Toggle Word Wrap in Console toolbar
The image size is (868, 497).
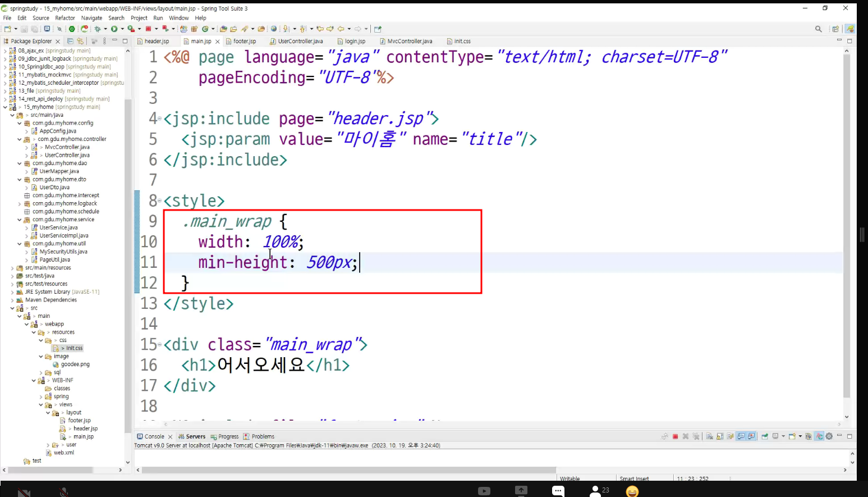731,436
